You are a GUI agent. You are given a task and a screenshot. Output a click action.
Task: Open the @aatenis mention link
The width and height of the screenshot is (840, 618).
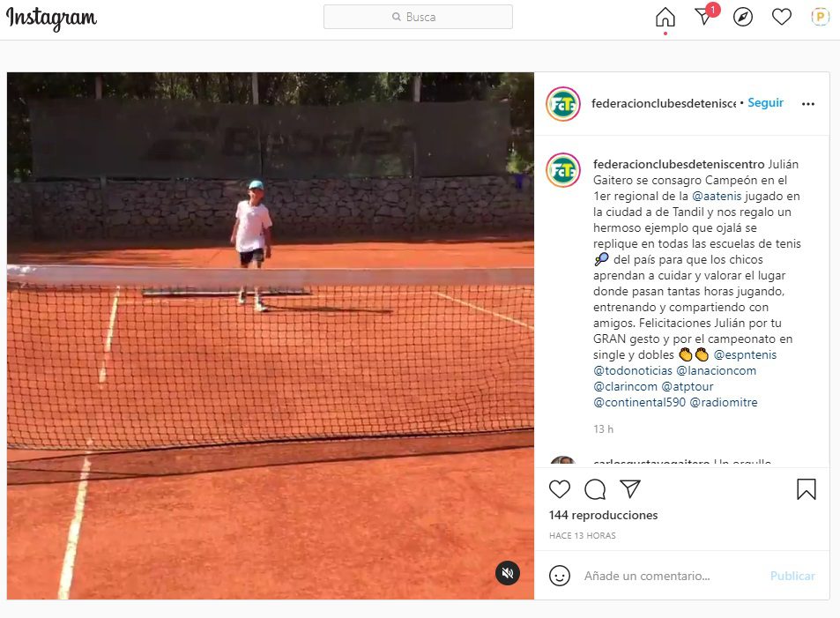(717, 197)
